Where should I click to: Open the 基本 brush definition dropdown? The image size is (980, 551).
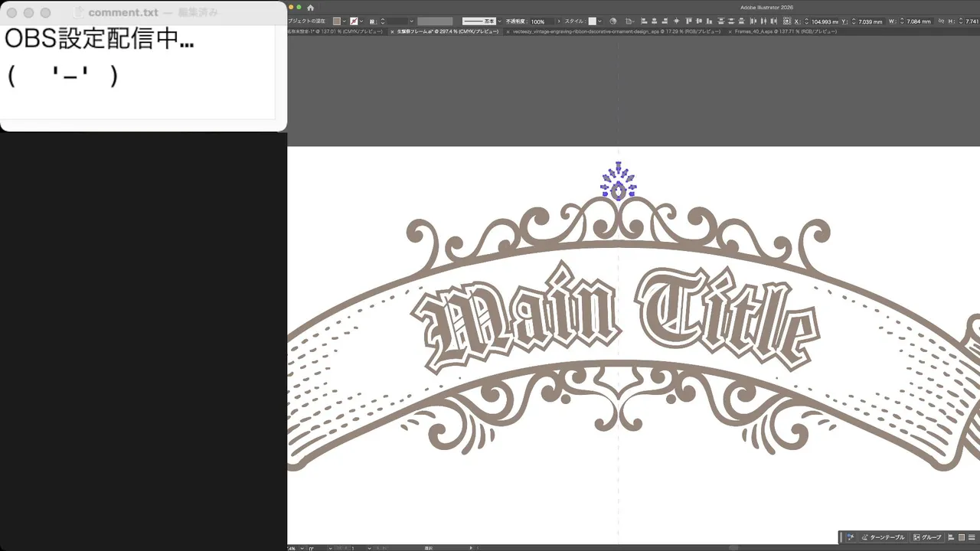click(499, 21)
